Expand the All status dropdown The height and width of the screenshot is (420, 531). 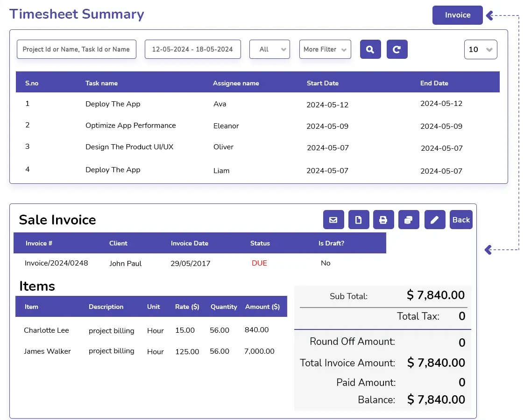point(270,49)
